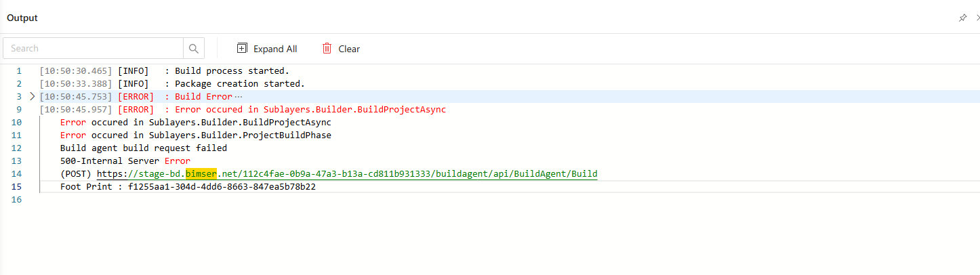Select '500-Internal Server Error' line
This screenshot has height=275, width=980.
125,161
